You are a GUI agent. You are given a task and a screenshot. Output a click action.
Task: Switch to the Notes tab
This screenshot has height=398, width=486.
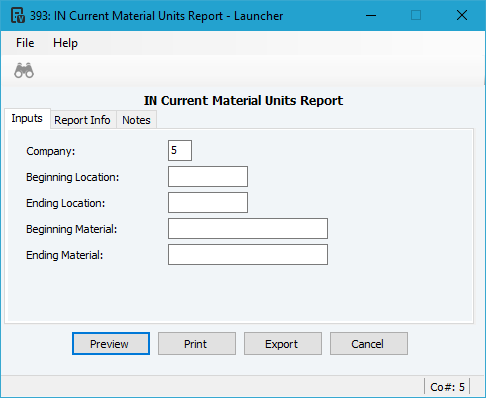136,120
